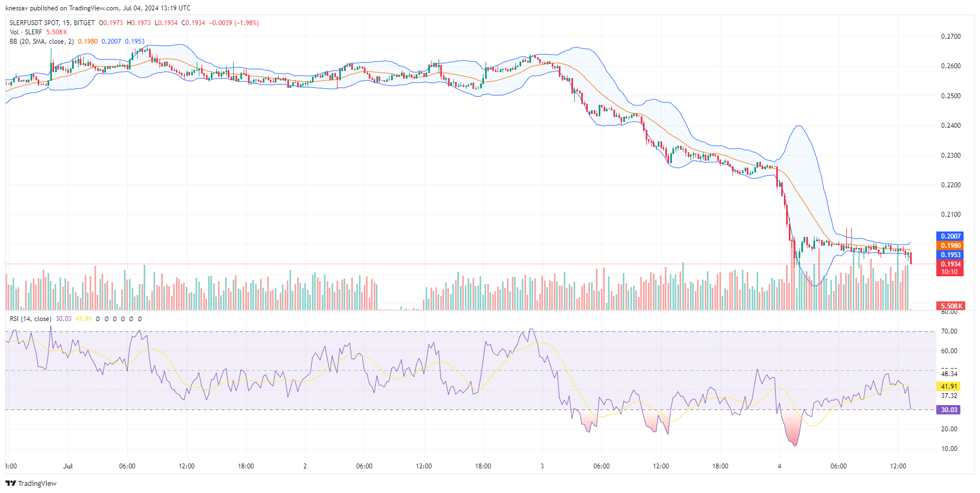Click the change −0.0039 (−1.98%) value
The image size is (980, 493).
[x=234, y=23]
